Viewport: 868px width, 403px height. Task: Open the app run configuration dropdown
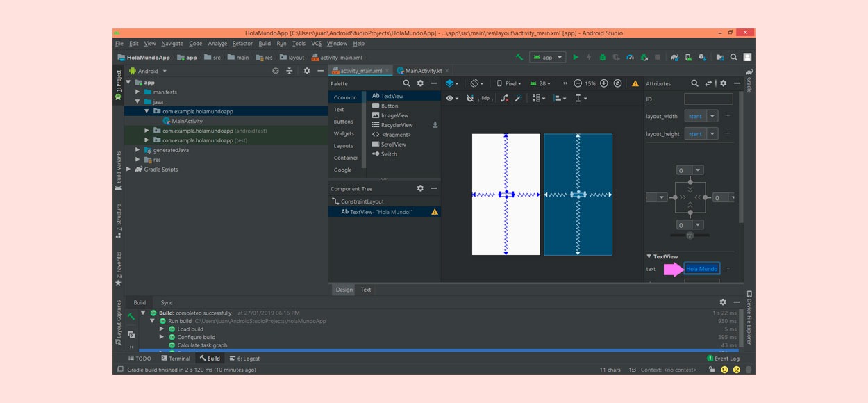point(548,58)
